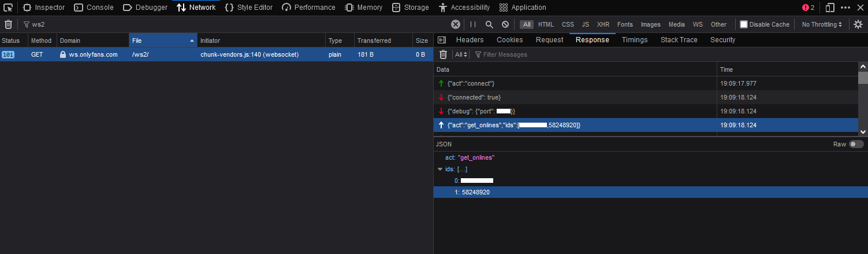Open network search magnifier
868x254 pixels.
(x=489, y=24)
